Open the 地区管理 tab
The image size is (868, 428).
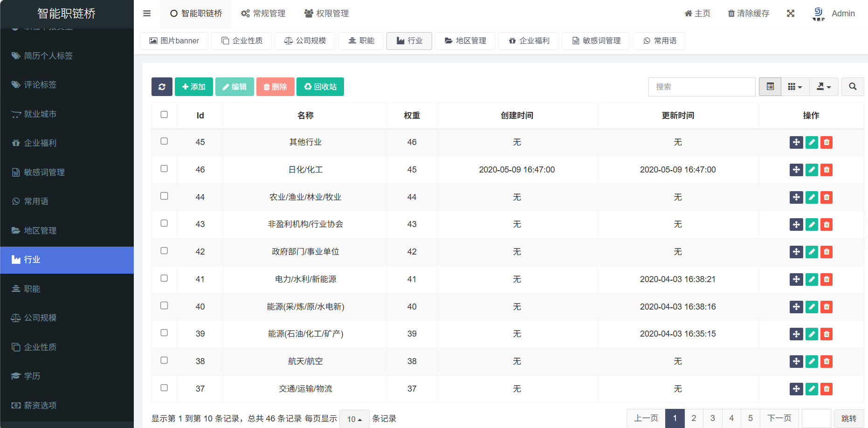pyautogui.click(x=465, y=41)
